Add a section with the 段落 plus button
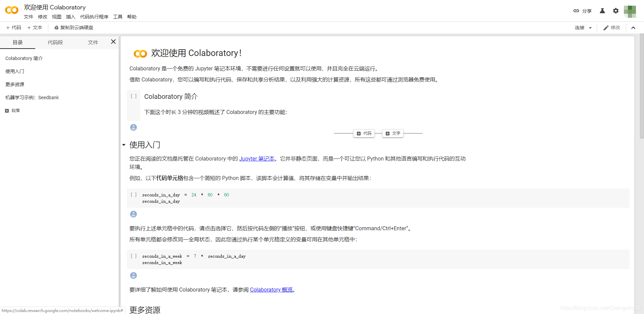644x314 pixels. (12, 111)
